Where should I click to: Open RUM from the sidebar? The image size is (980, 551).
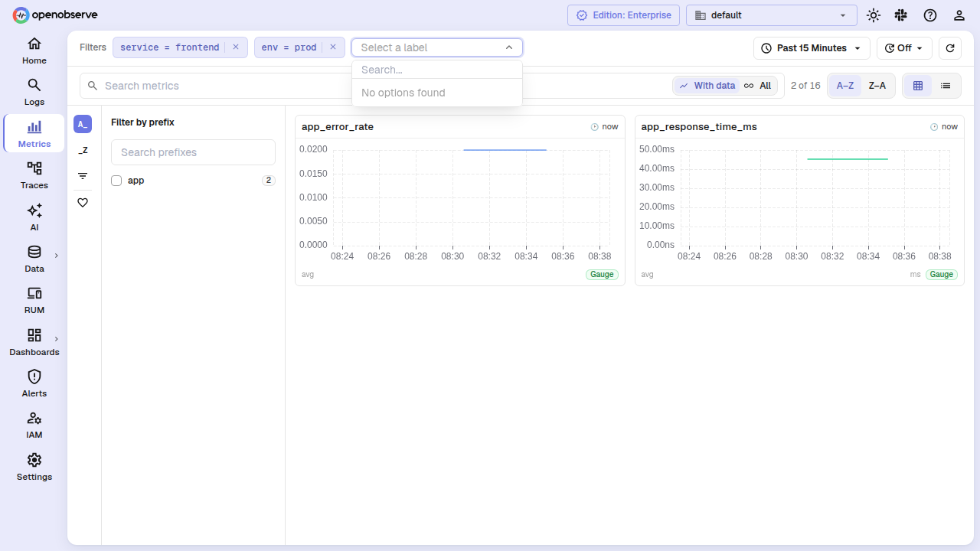click(34, 300)
